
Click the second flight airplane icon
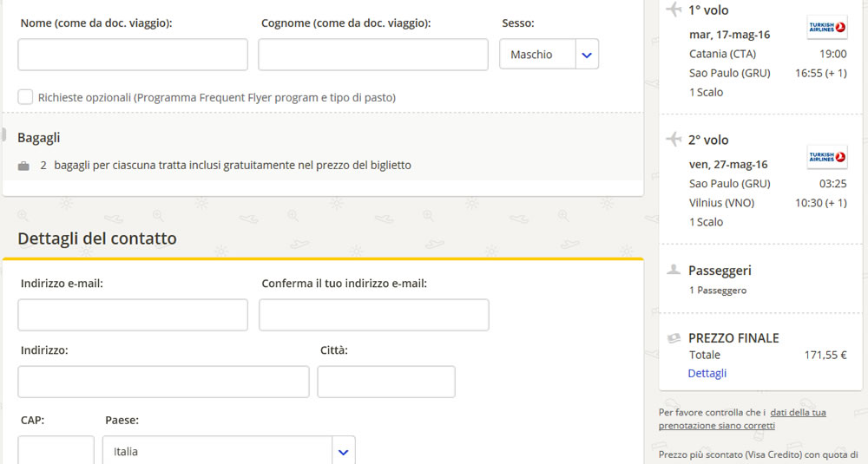point(674,140)
